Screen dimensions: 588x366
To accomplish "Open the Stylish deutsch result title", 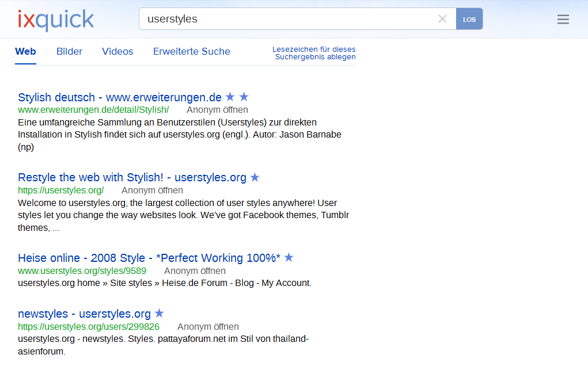I will click(x=120, y=97).
